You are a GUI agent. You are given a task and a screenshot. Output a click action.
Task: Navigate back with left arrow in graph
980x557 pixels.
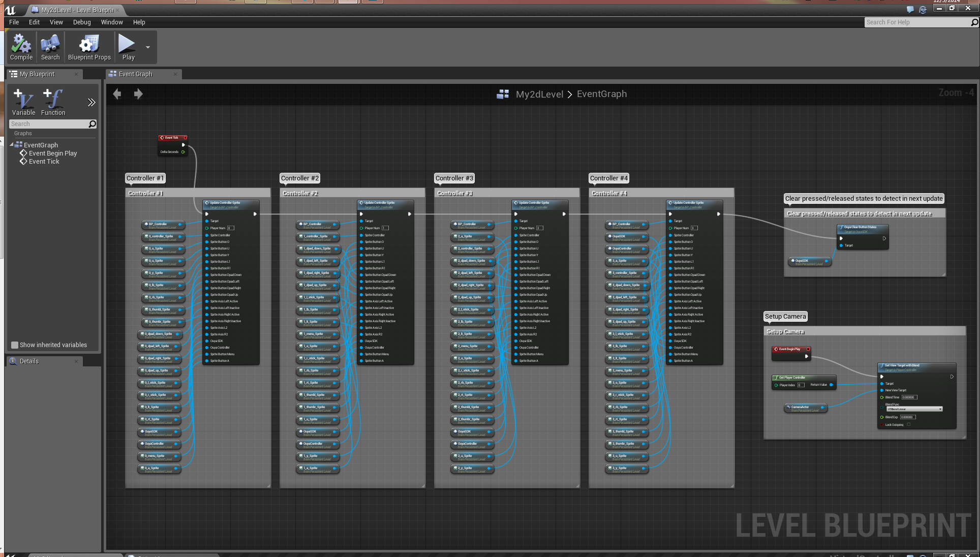point(117,94)
